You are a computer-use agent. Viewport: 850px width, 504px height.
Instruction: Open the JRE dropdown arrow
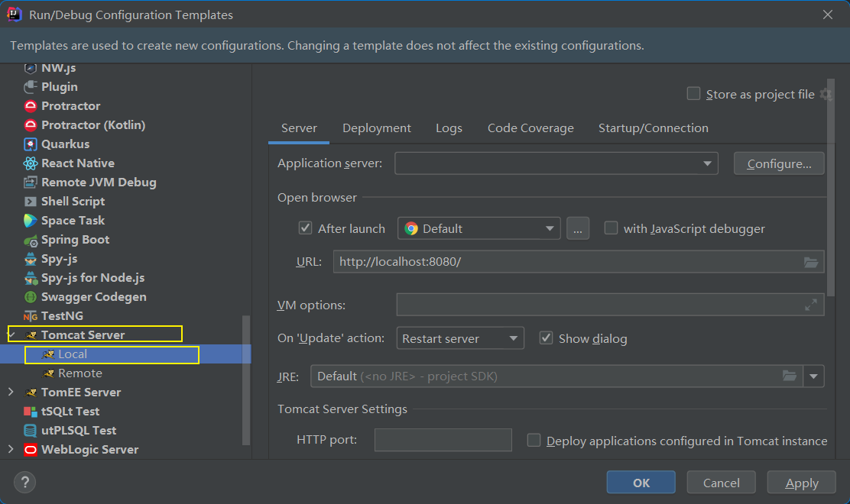point(813,376)
